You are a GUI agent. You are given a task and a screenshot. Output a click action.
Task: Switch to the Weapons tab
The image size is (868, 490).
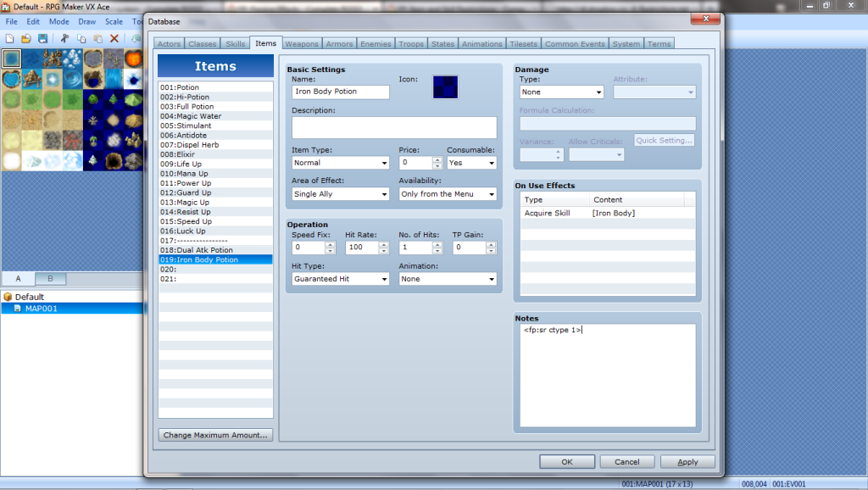(x=302, y=44)
